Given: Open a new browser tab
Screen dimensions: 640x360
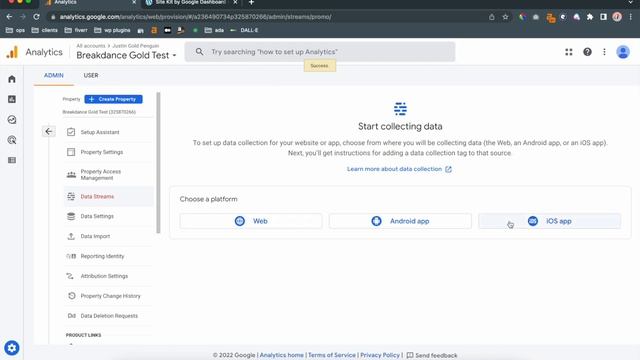Looking at the screenshot, I should tap(251, 2).
